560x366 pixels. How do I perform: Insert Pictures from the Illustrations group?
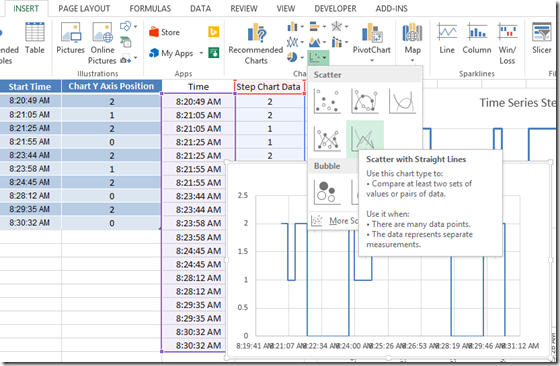(70, 39)
